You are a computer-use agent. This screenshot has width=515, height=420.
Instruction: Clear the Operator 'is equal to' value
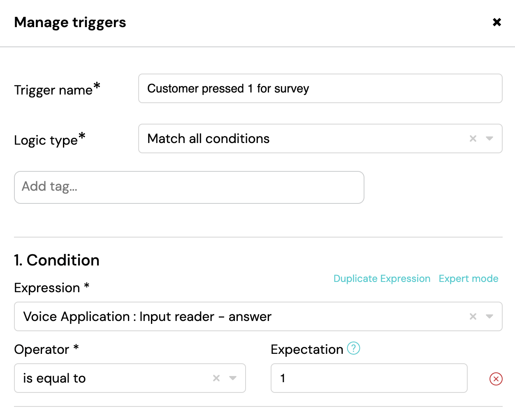[x=216, y=378]
